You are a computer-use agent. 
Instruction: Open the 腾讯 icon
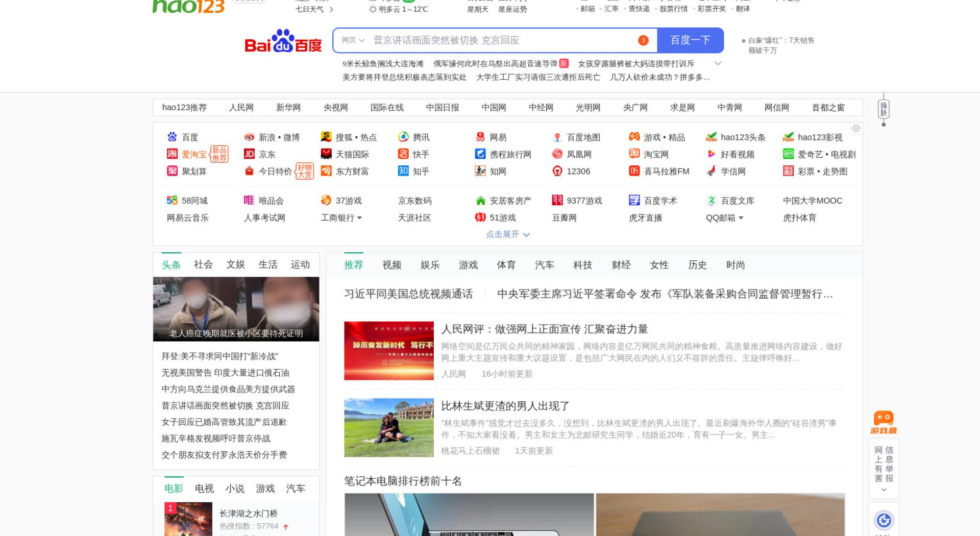point(403,137)
